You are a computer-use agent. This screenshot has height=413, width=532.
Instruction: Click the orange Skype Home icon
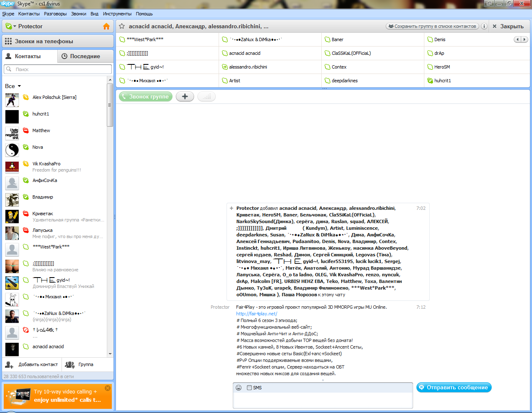(x=106, y=26)
